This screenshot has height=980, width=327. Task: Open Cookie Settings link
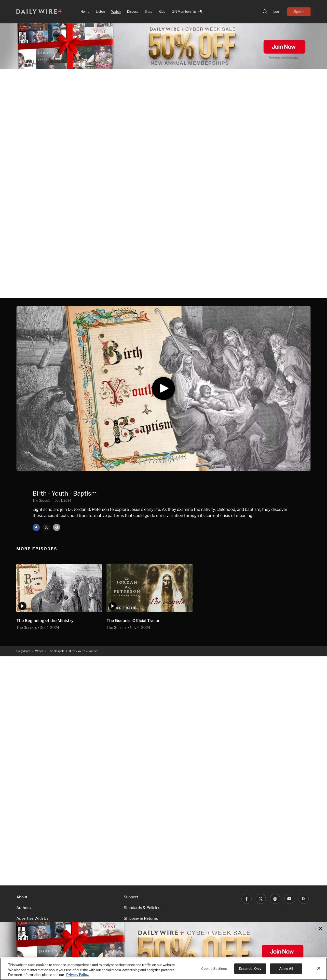tap(214, 969)
